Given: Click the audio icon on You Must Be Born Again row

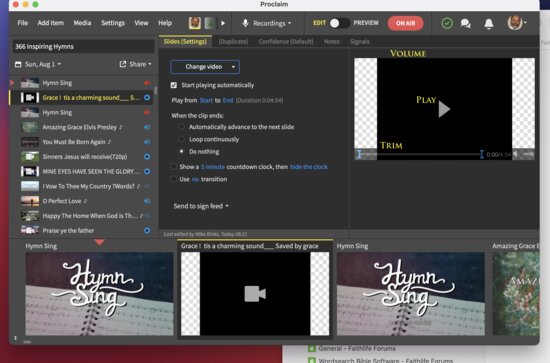Looking at the screenshot, I should click(147, 142).
